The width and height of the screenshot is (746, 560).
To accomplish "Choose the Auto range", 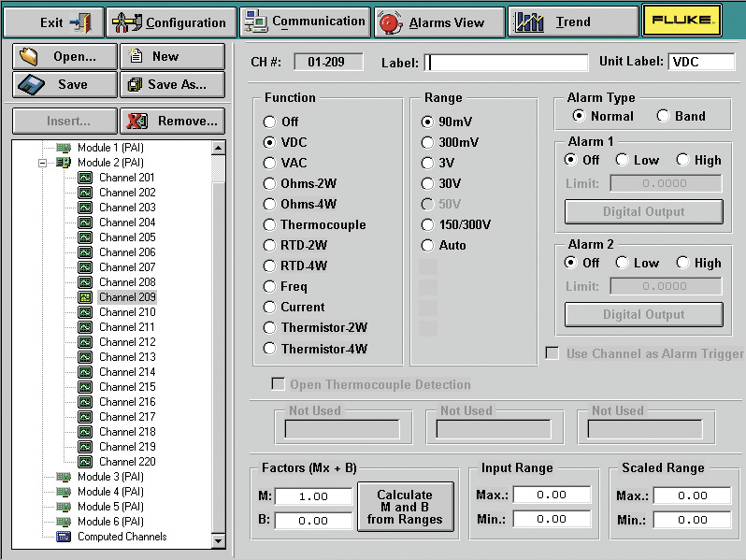I will pos(427,246).
